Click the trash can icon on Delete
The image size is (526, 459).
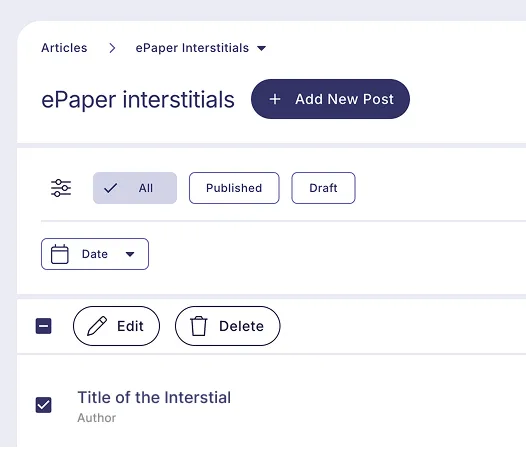(199, 326)
